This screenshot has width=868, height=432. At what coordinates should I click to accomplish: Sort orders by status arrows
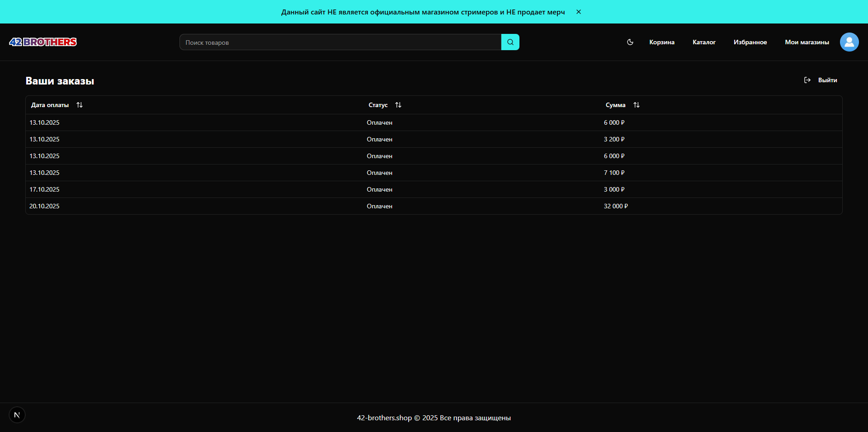click(398, 105)
